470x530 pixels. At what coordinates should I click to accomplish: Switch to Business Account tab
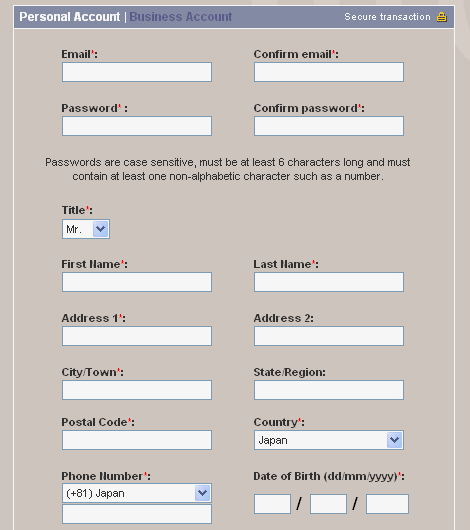point(181,17)
